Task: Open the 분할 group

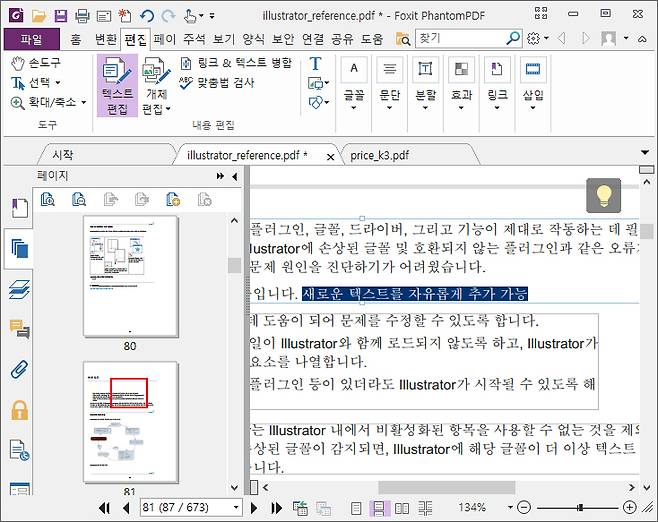Action: 426,84
